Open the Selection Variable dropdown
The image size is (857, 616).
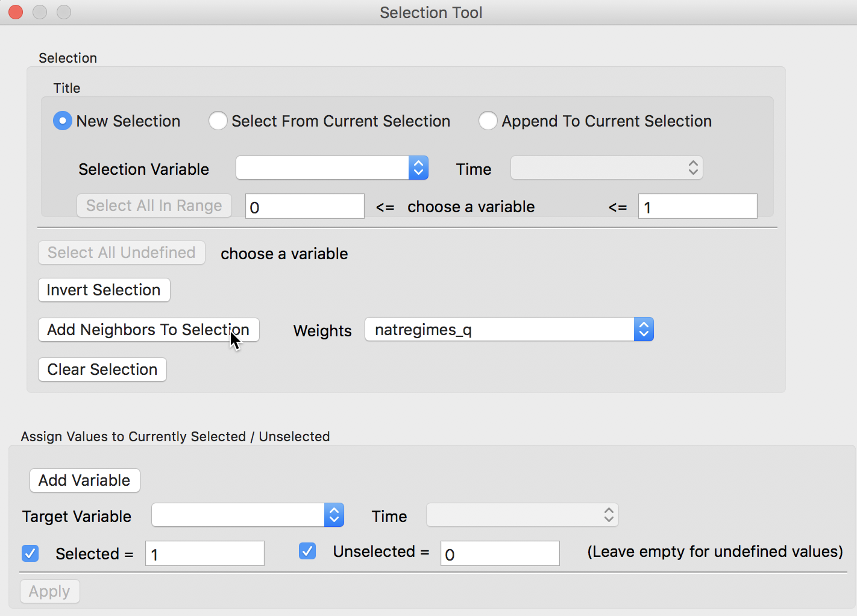[x=332, y=168]
